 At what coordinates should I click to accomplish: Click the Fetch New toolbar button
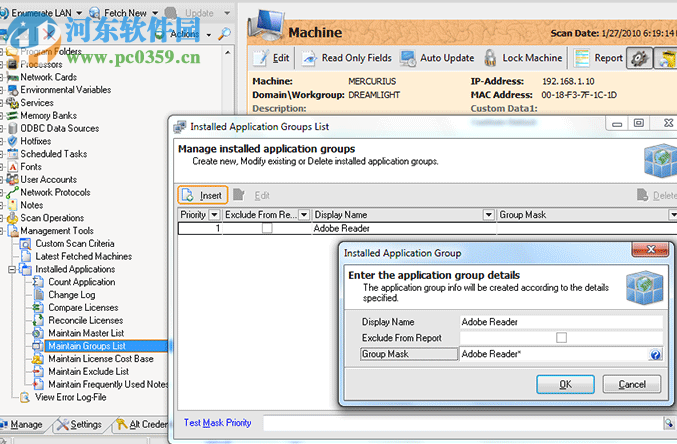(x=118, y=13)
